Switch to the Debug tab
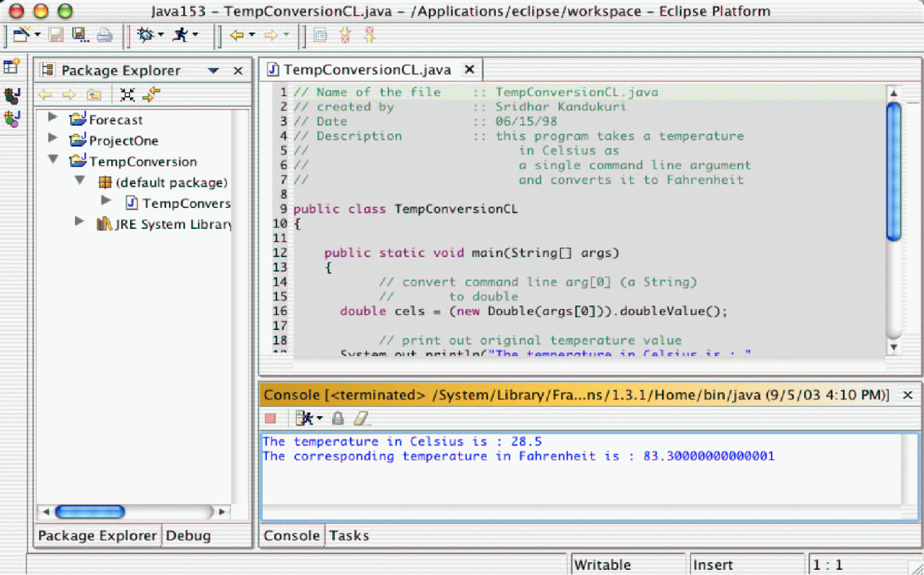Viewport: 924px width, 575px height. pyautogui.click(x=188, y=536)
